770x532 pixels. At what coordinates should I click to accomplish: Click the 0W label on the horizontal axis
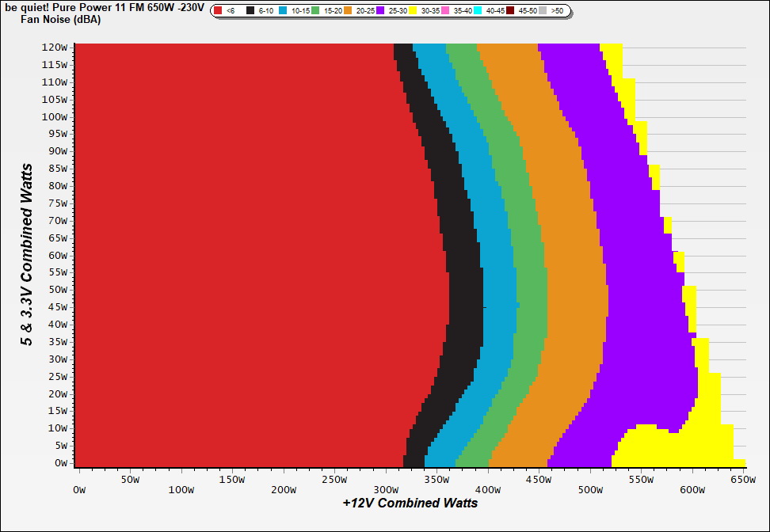[x=78, y=480]
